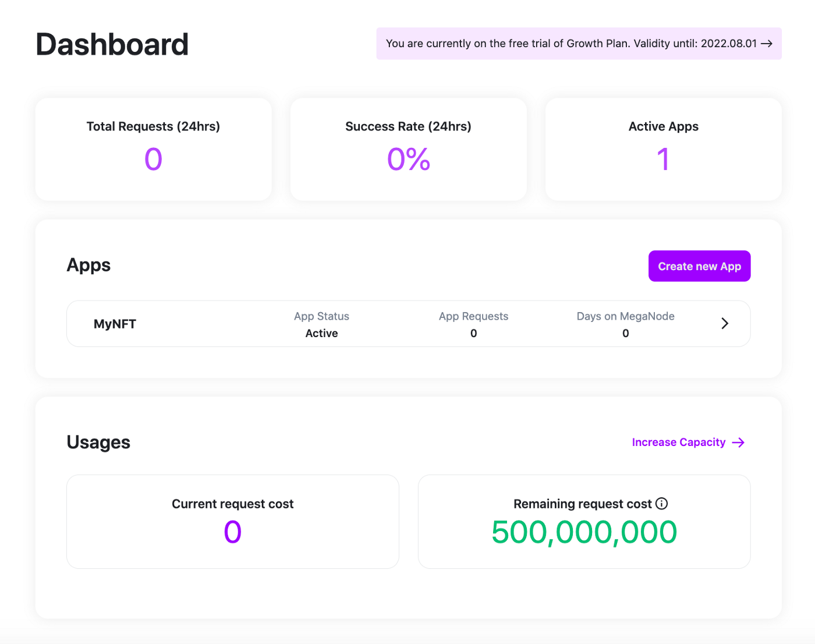Click the Success Rate (24hrs) card title
The image size is (815, 644).
(408, 126)
